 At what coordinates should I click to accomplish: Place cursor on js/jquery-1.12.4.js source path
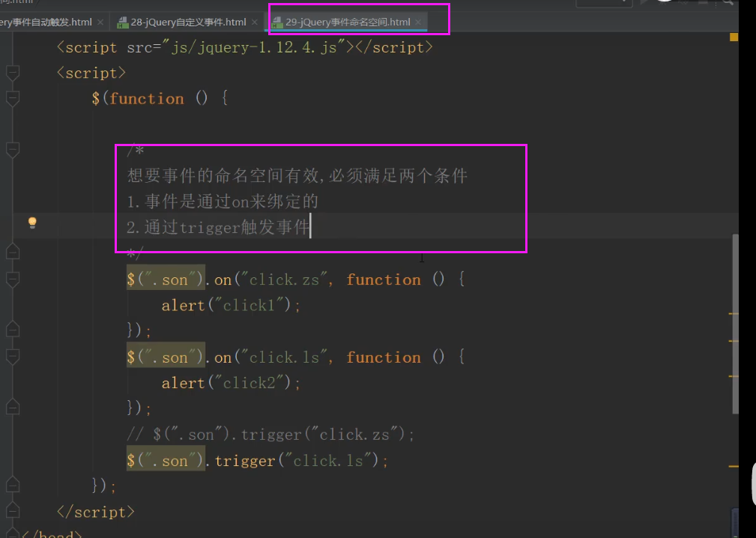click(x=253, y=48)
